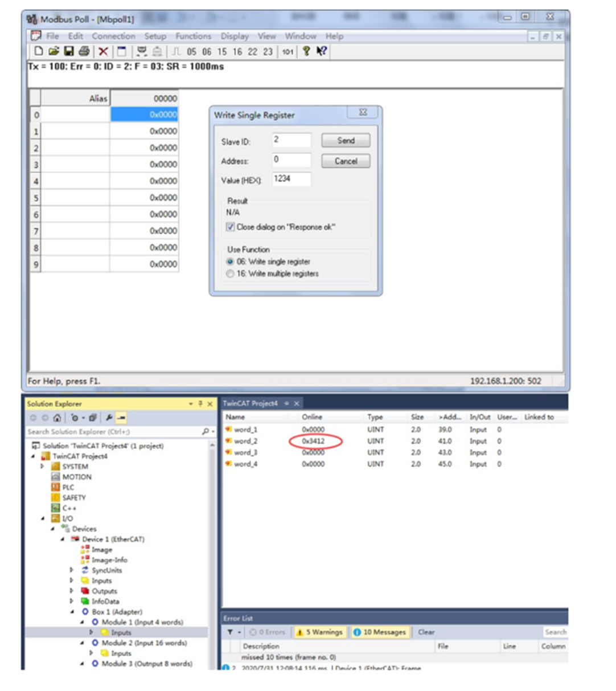Open the Connection menu
The width and height of the screenshot is (616, 691).
[x=113, y=36]
